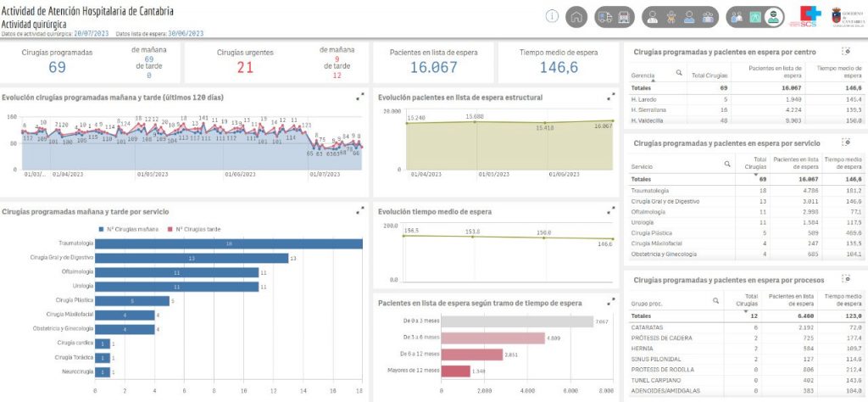Click the information icon in the header
Image resolution: width=868 pixels, height=402 pixels.
[x=553, y=16]
